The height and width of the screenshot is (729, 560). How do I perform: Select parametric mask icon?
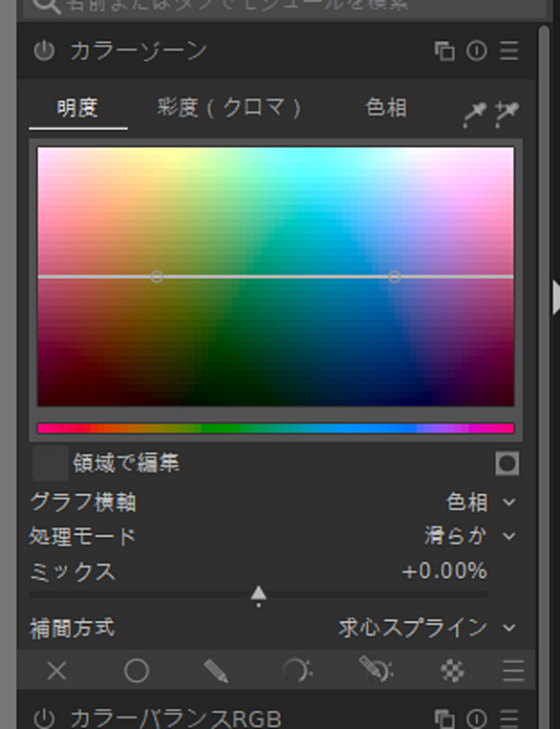pos(297,672)
